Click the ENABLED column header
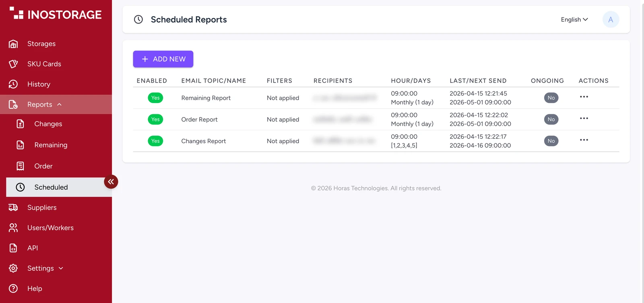This screenshot has width=644, height=303. point(152,80)
